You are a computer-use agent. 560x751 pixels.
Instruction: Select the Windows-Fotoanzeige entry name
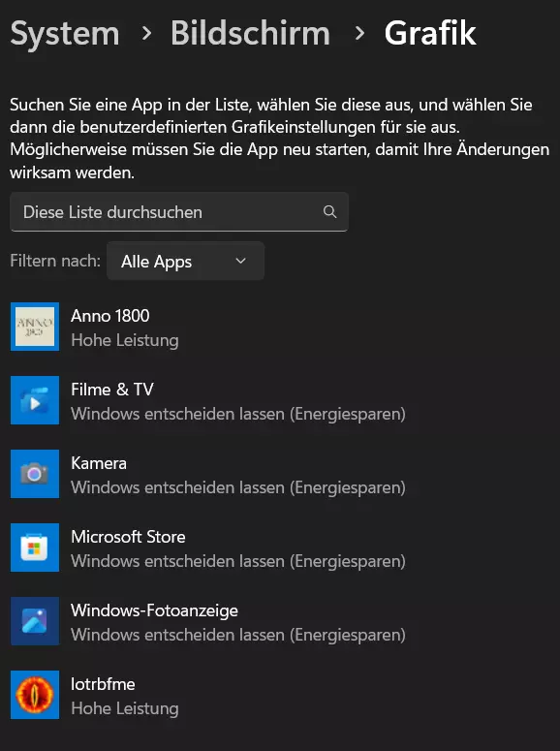[x=154, y=610]
